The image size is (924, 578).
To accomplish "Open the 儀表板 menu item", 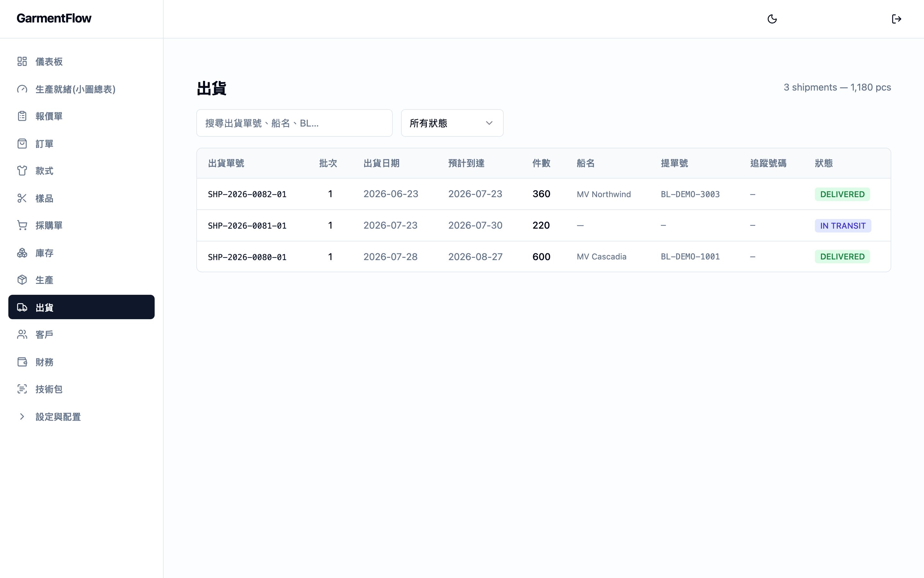I will [81, 62].
